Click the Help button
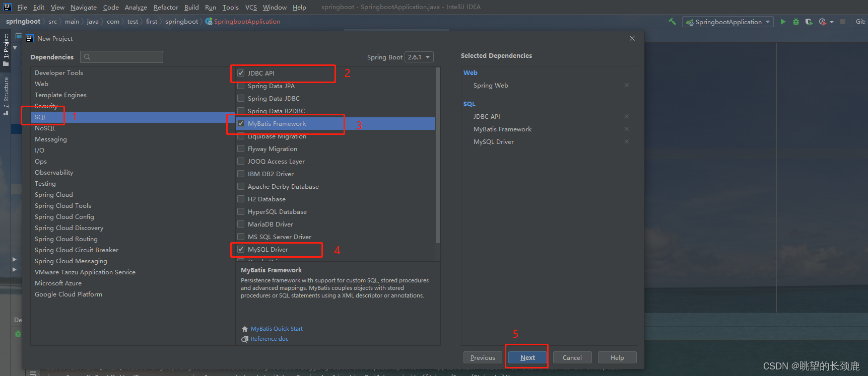The height and width of the screenshot is (376, 868). (x=617, y=357)
